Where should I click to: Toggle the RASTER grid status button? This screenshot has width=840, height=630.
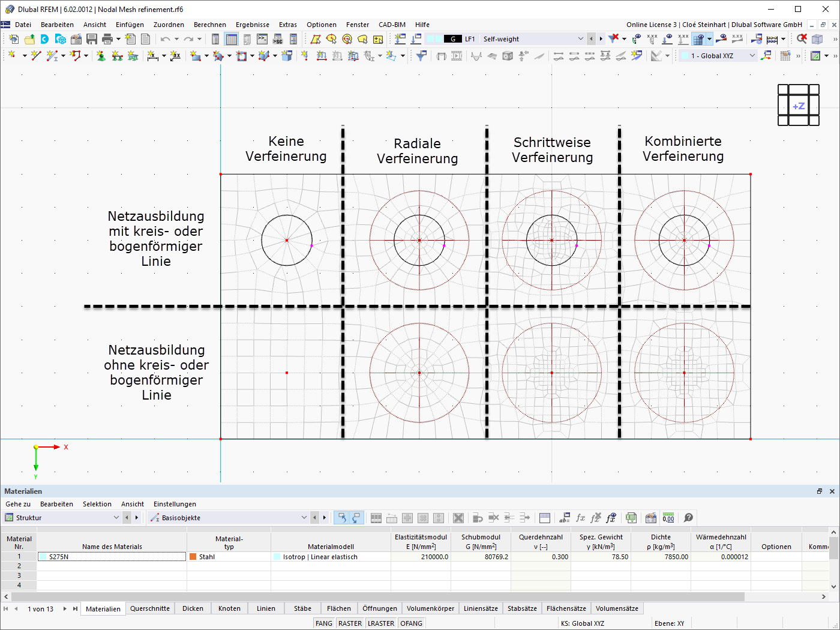click(x=350, y=623)
